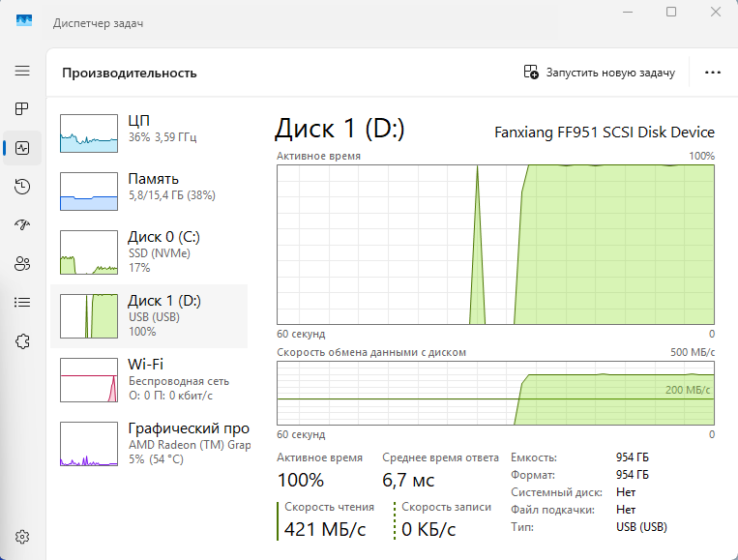This screenshot has height=560, width=738.
Task: Open the Services puzzle icon page
Action: (x=22, y=340)
